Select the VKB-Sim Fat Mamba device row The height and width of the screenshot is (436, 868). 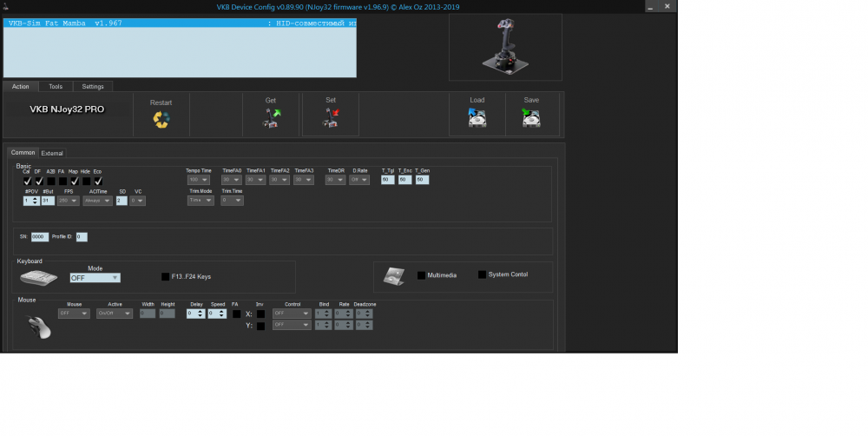pos(180,23)
